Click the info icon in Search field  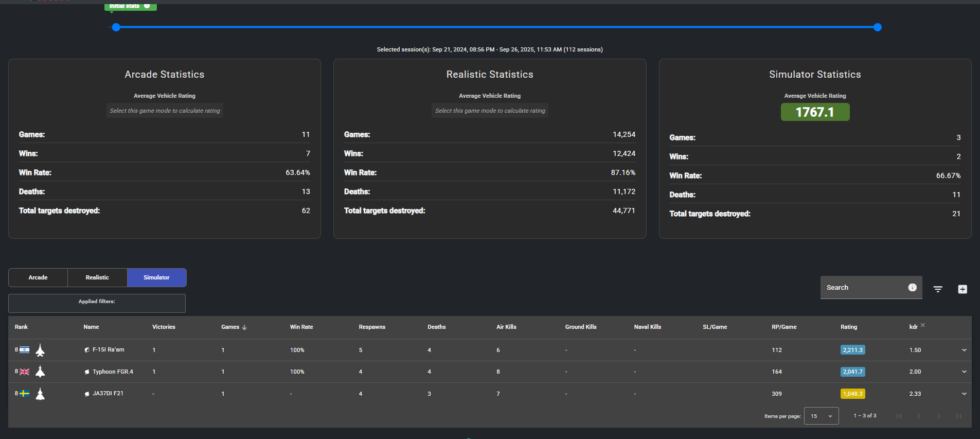click(x=912, y=288)
